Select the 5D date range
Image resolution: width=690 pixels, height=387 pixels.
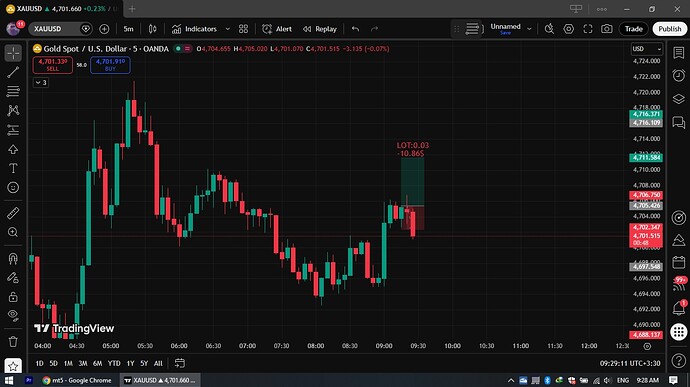(54, 363)
